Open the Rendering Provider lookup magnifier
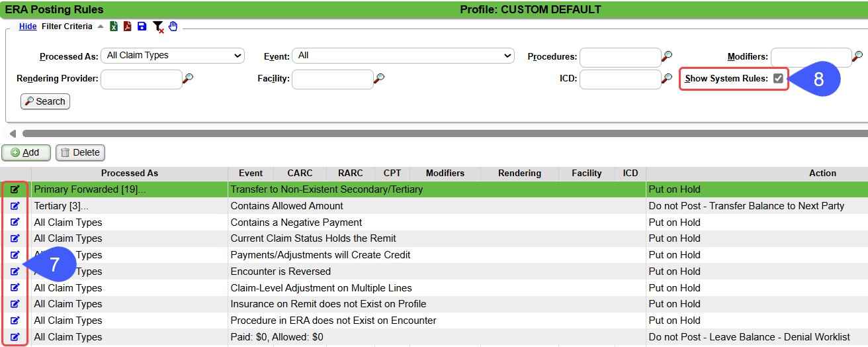Viewport: 868px width, 347px height. click(x=189, y=79)
